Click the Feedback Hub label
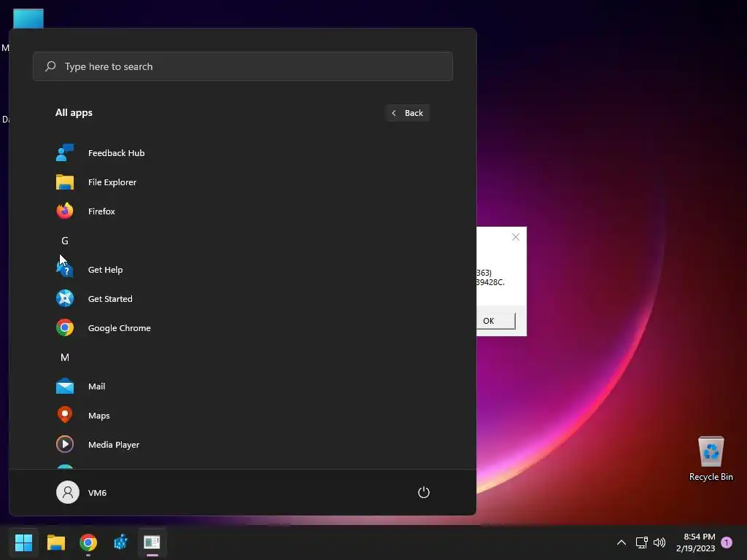 click(x=116, y=153)
